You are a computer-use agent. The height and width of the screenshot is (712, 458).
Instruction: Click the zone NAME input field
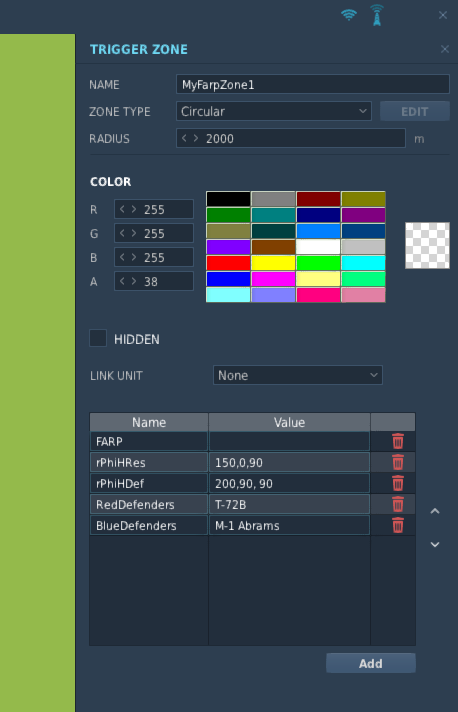tap(313, 84)
